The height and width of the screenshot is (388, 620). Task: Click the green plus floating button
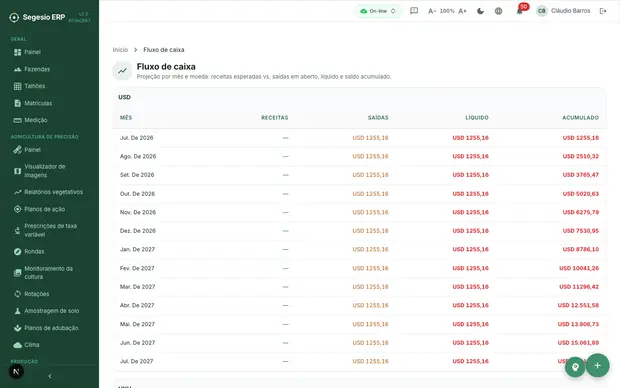(x=597, y=365)
